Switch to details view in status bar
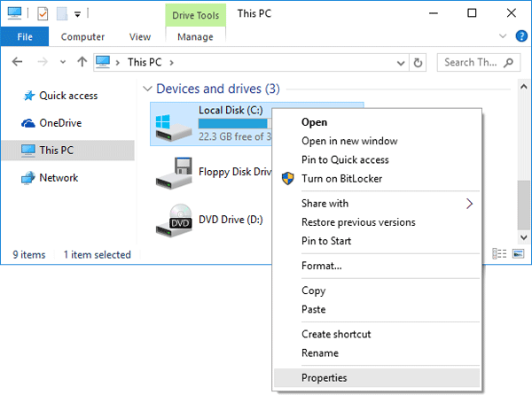 pyautogui.click(x=499, y=253)
